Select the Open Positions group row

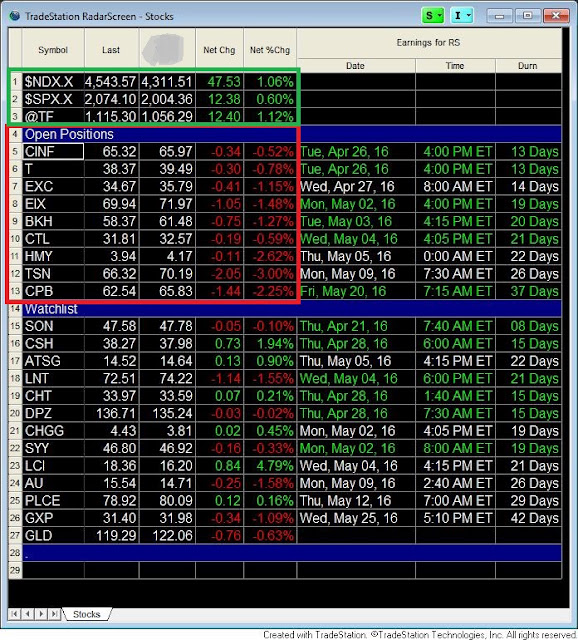click(x=292, y=134)
